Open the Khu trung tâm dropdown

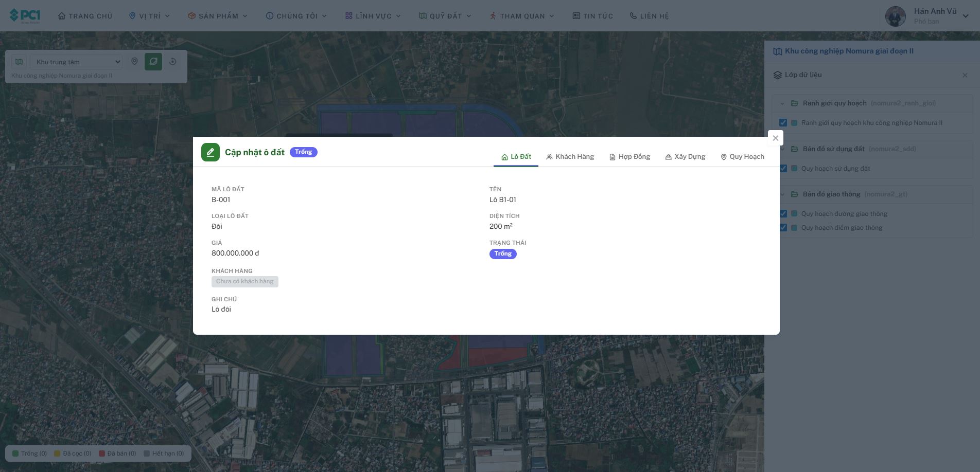click(76, 62)
